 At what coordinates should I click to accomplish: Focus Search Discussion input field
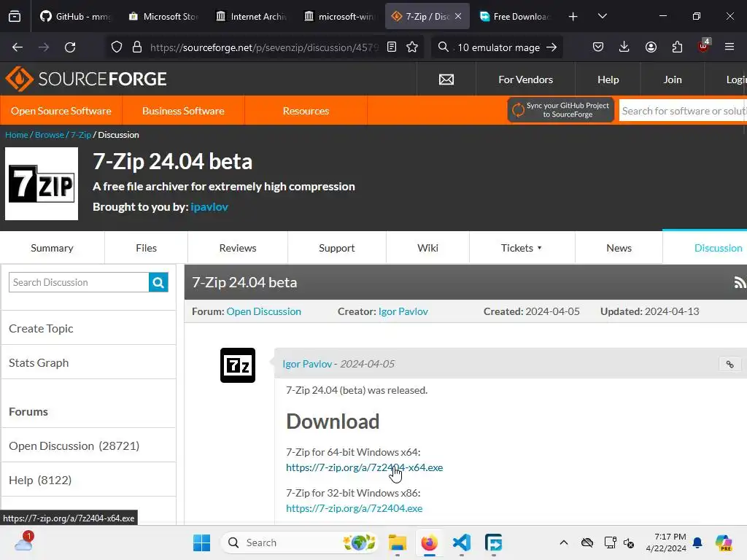79,282
